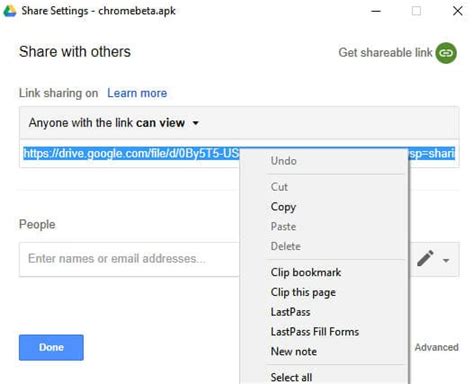Click the 'People' label

[37, 224]
